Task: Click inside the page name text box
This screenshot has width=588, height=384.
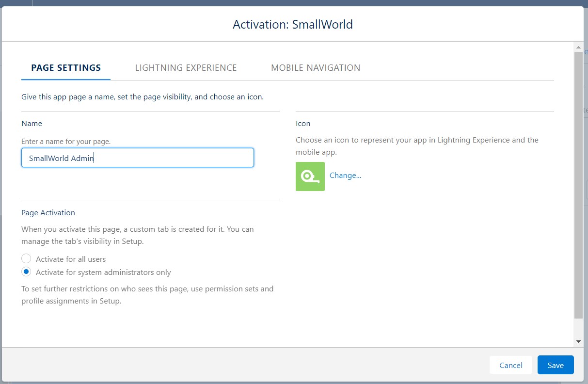Action: [x=137, y=158]
